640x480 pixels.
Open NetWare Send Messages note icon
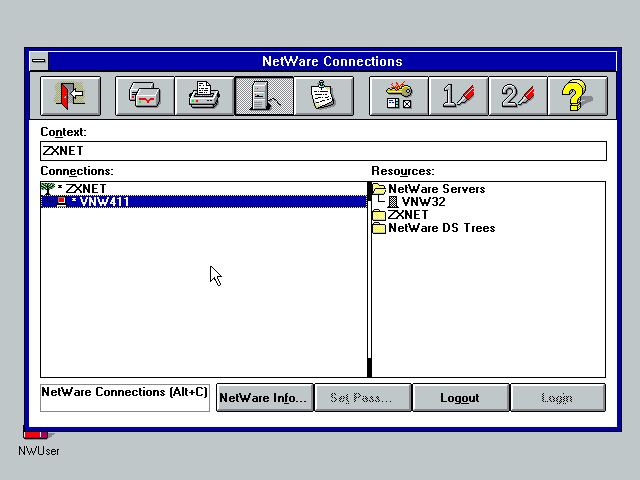tap(323, 96)
